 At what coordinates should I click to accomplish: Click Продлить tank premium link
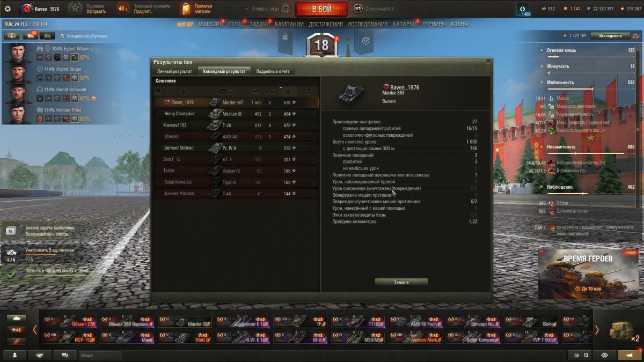pos(142,12)
